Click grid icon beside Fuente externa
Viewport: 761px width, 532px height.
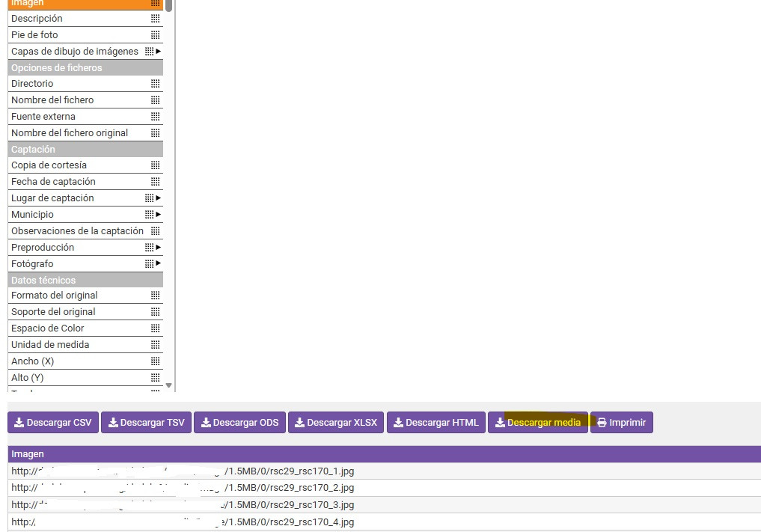pos(155,117)
